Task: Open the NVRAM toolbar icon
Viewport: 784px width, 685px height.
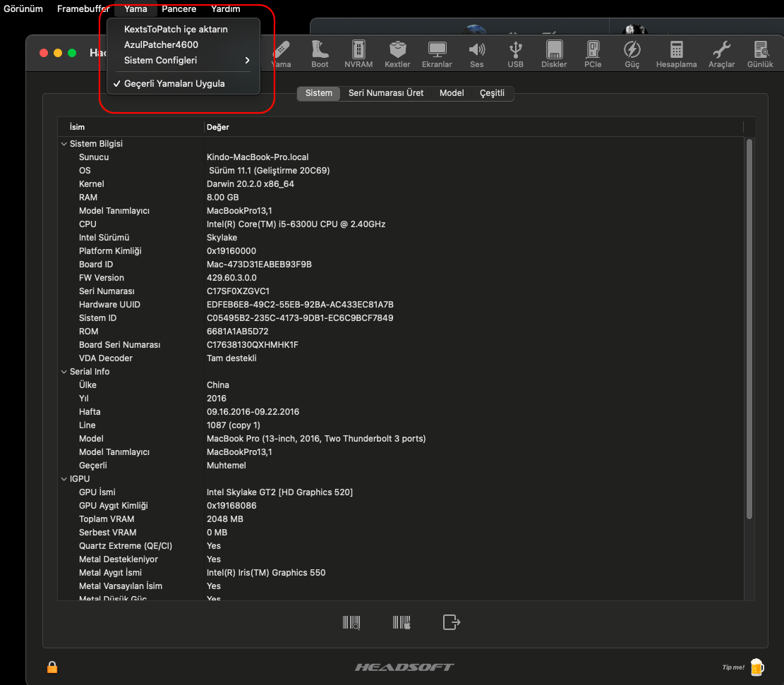Action: [x=358, y=54]
